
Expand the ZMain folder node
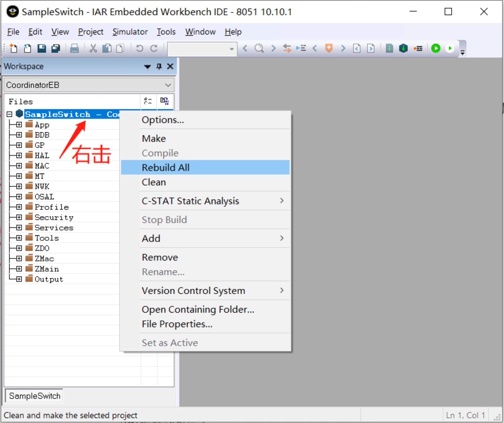coord(19,269)
